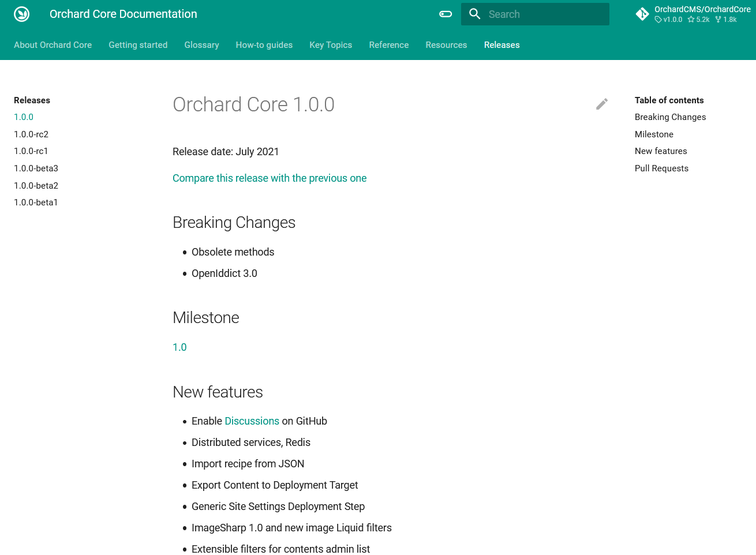Click Compare this release with the previous one
Screen dimensions: 756x555
point(270,178)
